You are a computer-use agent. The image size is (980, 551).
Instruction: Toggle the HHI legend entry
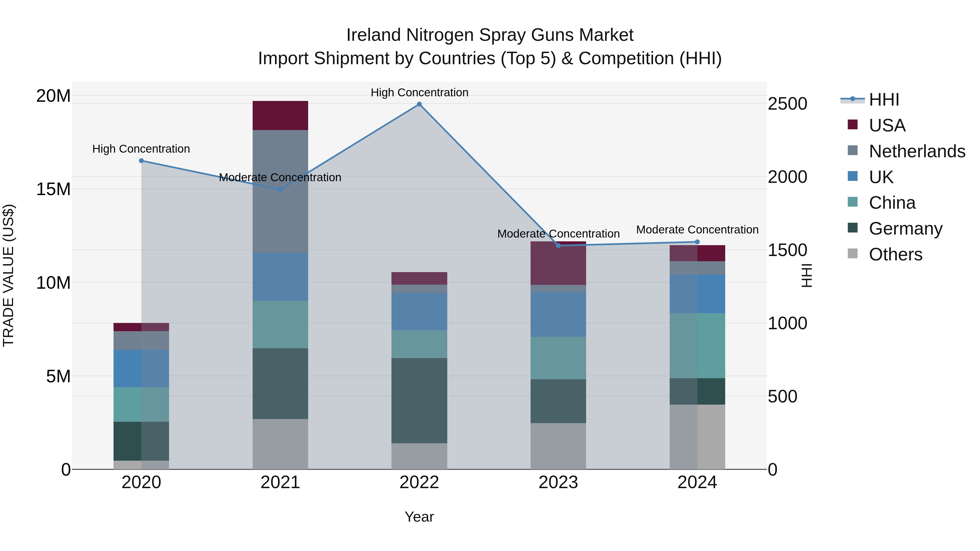pos(870,100)
